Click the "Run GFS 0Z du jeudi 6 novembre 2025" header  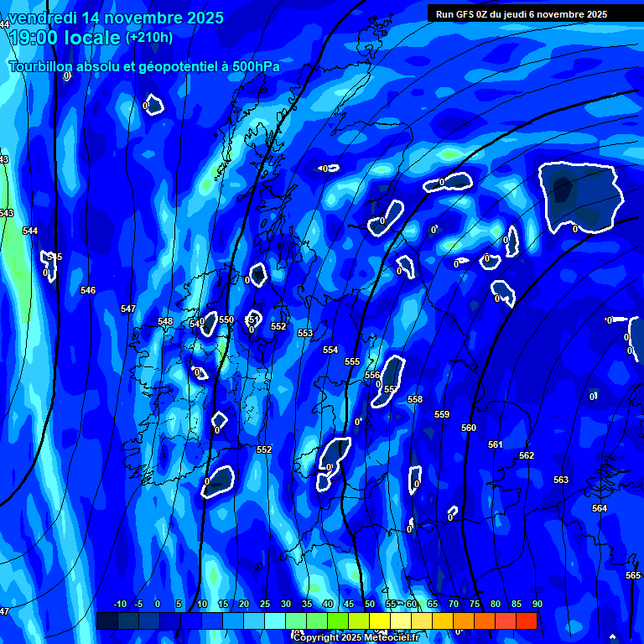522,14
